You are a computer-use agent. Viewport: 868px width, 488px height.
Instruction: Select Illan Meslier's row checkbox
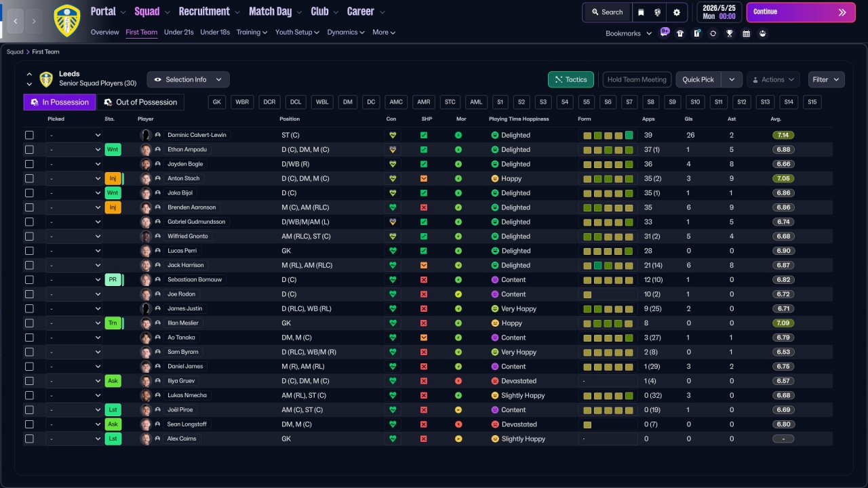pyautogui.click(x=29, y=323)
